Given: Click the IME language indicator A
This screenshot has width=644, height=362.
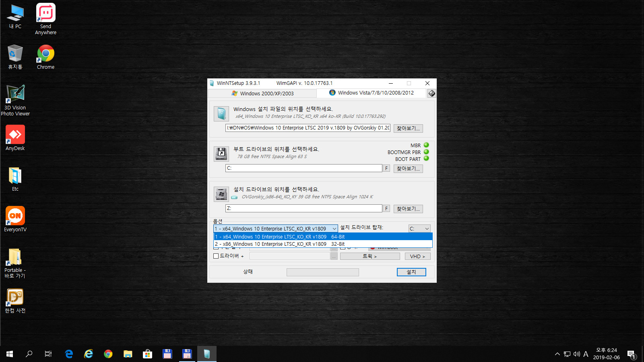Looking at the screenshot, I should (586, 354).
